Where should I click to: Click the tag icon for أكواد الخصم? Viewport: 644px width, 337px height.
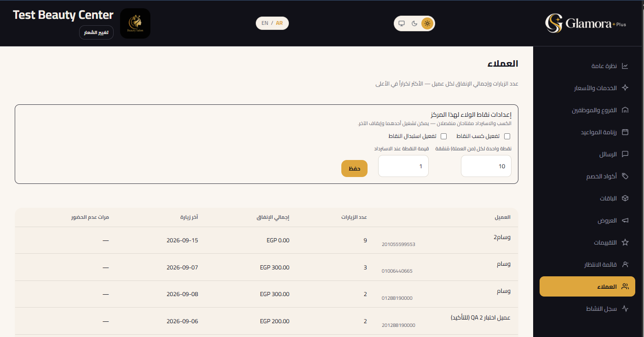coord(625,177)
